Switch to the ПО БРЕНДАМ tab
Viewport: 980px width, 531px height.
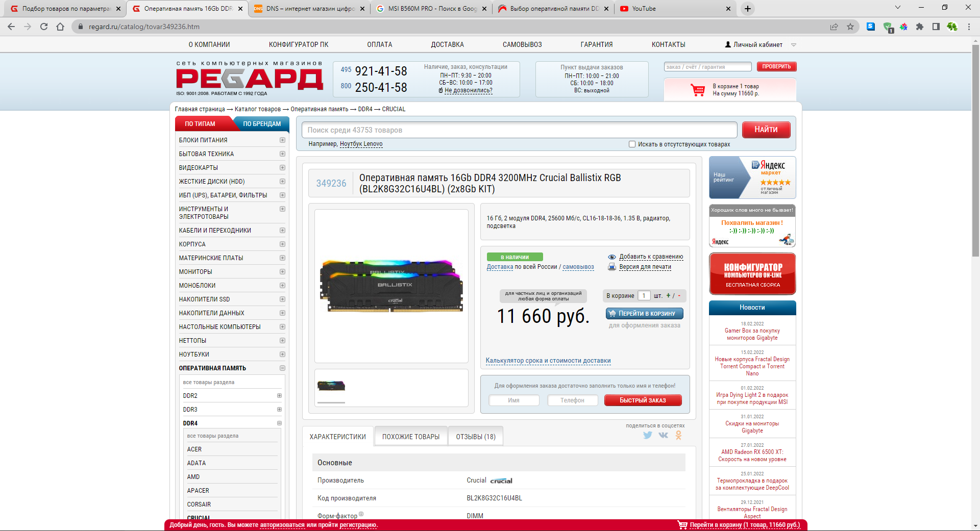click(262, 124)
